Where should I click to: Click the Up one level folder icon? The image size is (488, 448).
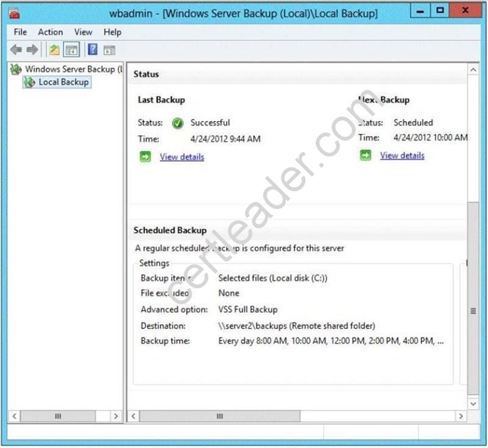pyautogui.click(x=54, y=50)
